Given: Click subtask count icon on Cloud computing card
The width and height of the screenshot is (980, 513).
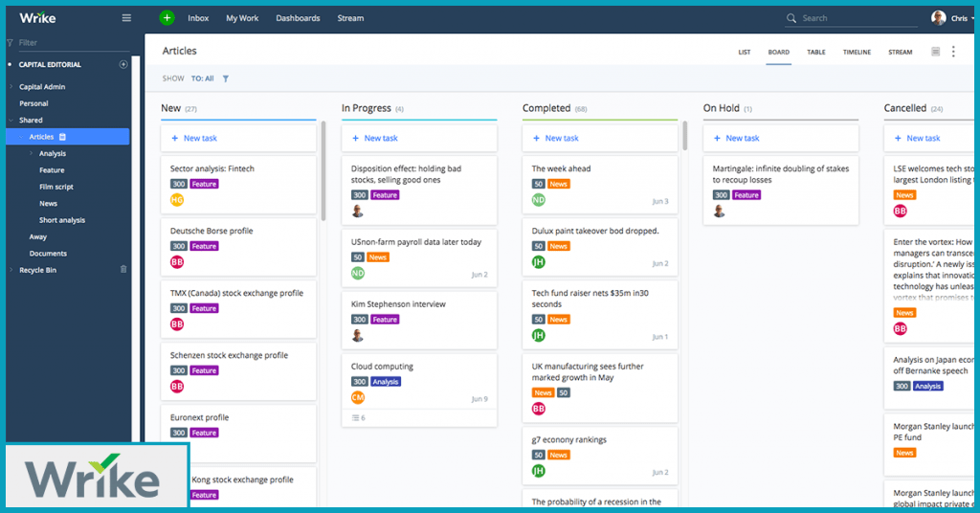Looking at the screenshot, I should click(358, 418).
